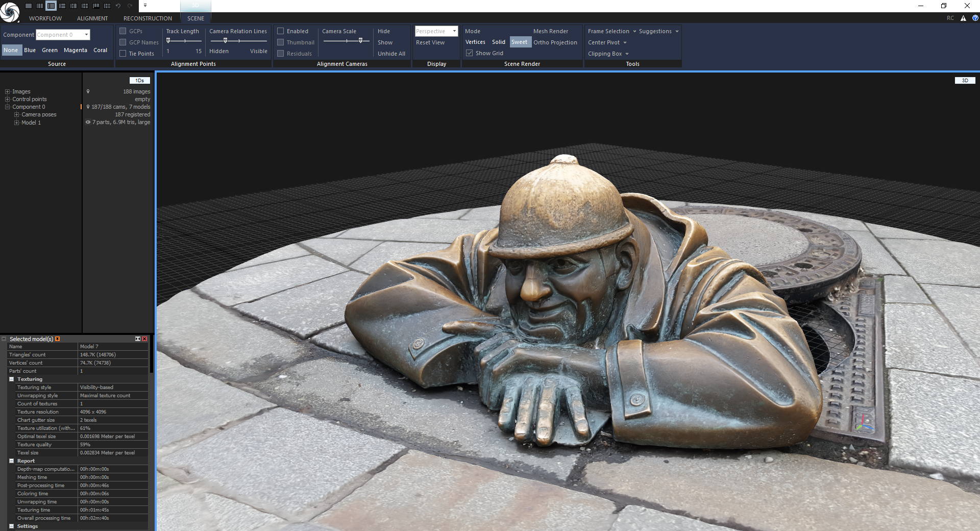Click the 3D view label badge
The width and height of the screenshot is (980, 531).
[965, 81]
